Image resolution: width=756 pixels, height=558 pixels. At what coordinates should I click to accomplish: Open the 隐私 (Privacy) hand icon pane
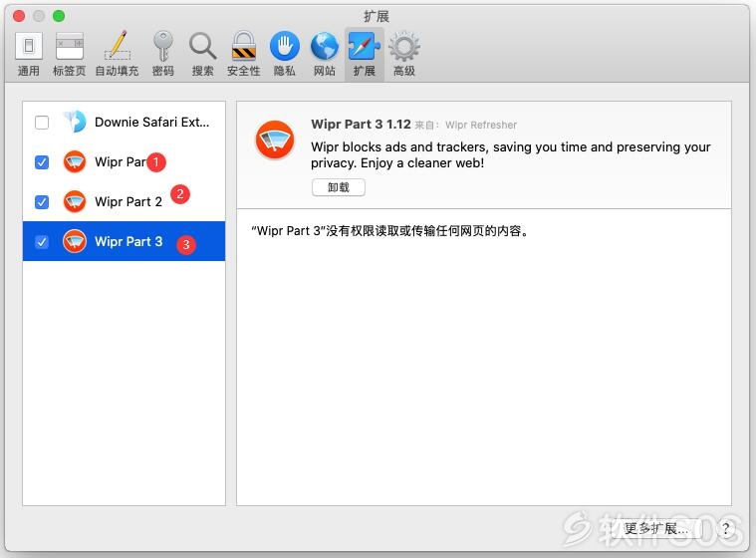click(285, 55)
